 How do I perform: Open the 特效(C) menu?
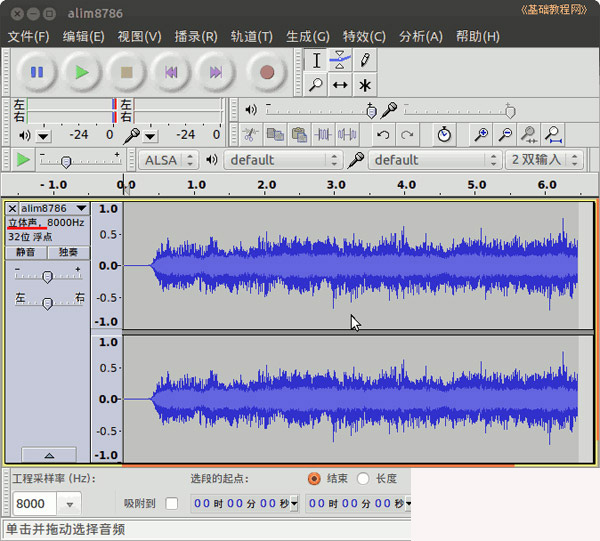pyautogui.click(x=364, y=37)
